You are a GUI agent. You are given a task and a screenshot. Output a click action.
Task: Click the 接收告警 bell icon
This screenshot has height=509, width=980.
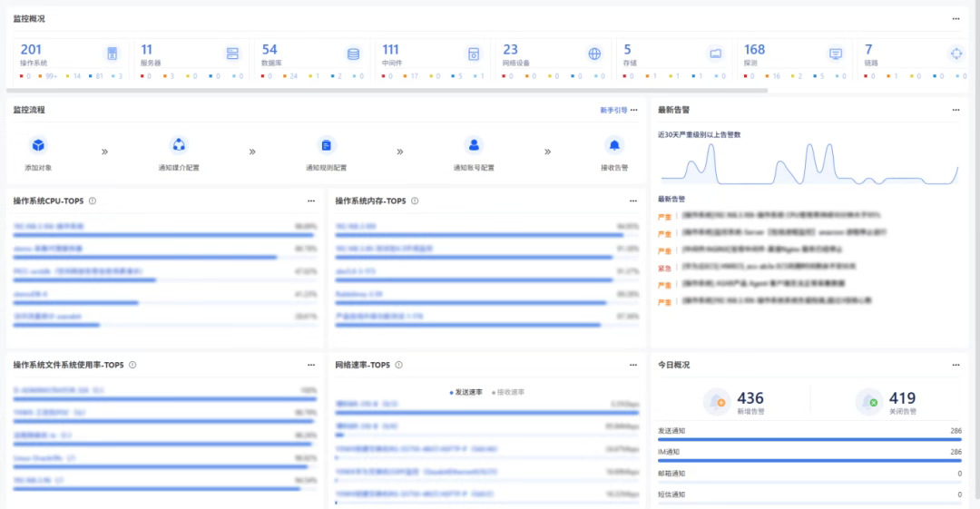pos(614,145)
